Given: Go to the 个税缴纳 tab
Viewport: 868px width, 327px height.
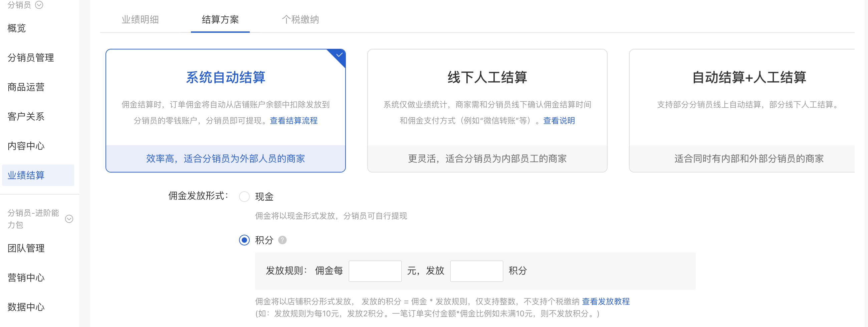Looking at the screenshot, I should tap(300, 20).
